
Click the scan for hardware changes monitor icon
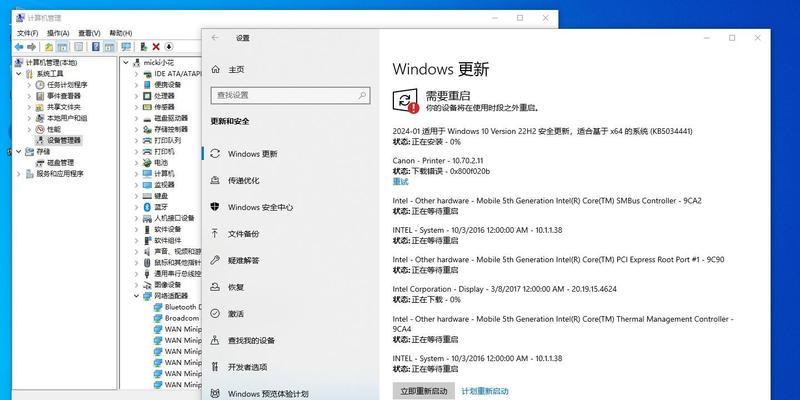(126, 47)
